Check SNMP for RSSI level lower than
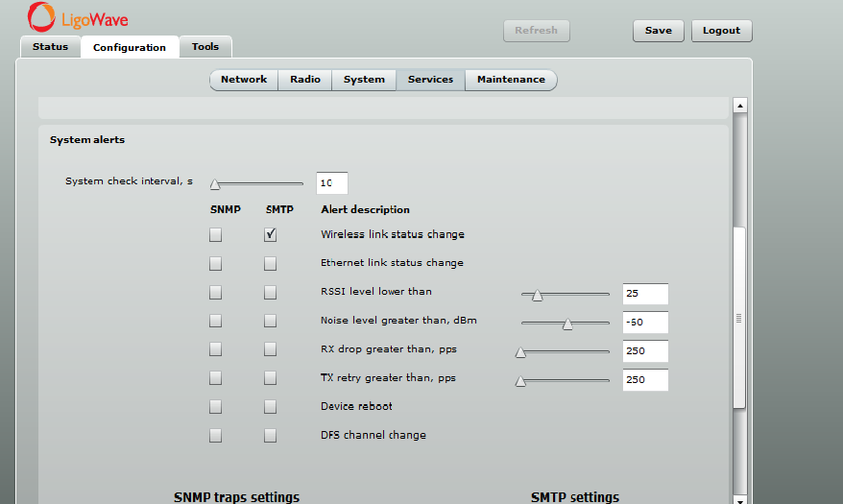 216,292
